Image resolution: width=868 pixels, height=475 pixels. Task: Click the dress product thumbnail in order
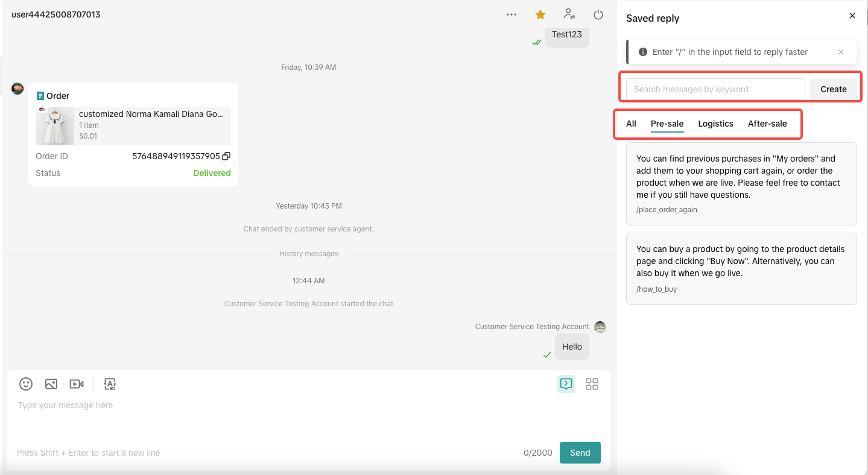[x=55, y=126]
